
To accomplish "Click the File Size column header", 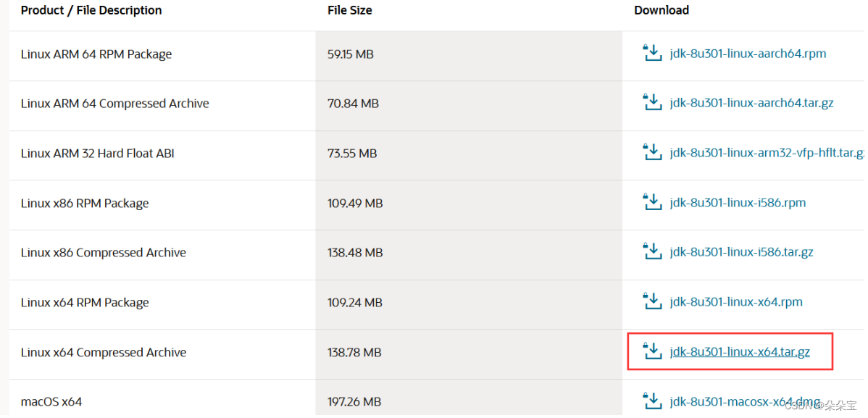I will pyautogui.click(x=349, y=10).
